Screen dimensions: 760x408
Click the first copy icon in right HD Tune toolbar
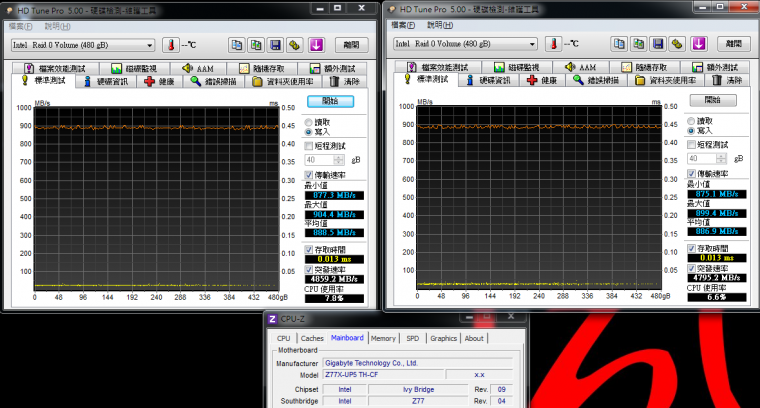click(620, 44)
